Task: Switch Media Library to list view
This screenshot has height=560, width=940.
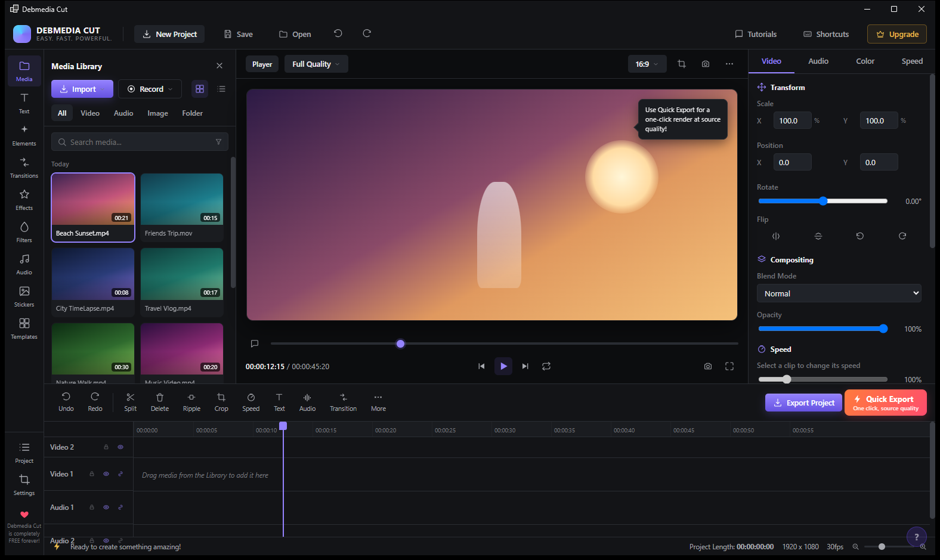Action: pos(221,89)
